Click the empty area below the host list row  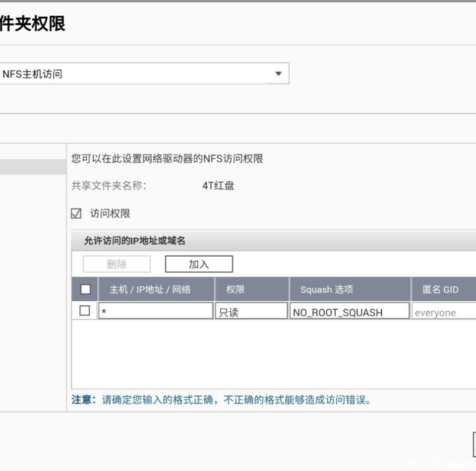[x=273, y=355]
